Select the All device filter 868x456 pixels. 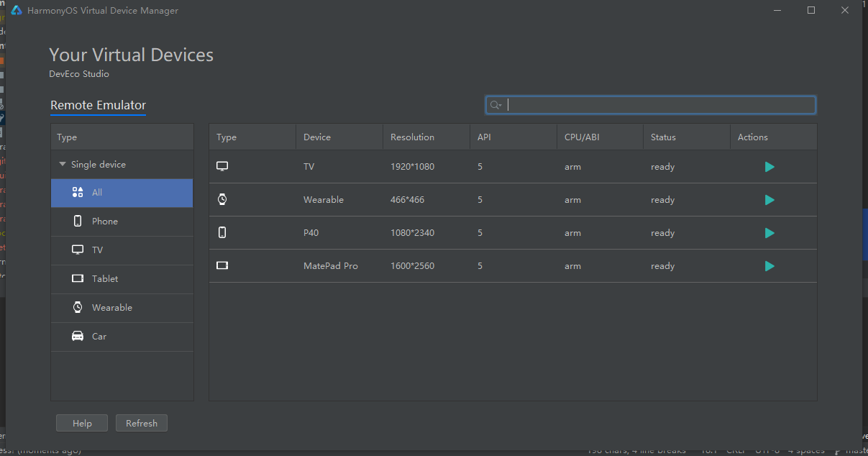coord(122,193)
